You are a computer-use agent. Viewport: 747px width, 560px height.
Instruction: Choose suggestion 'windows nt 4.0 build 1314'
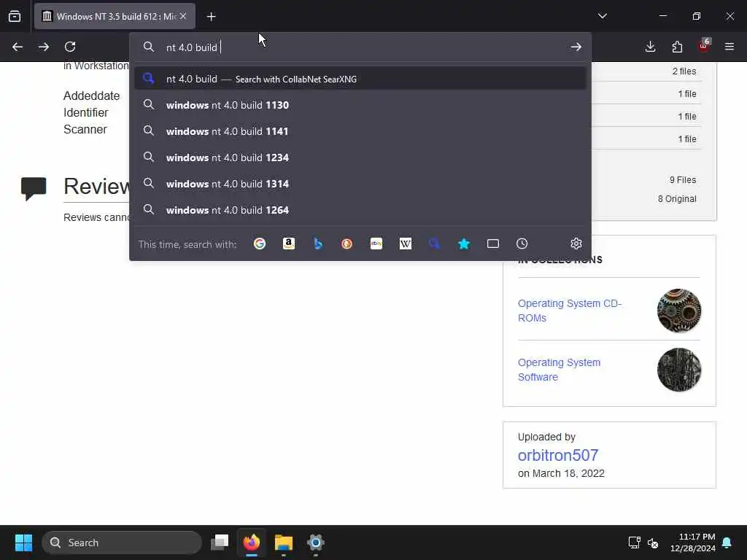click(360, 183)
